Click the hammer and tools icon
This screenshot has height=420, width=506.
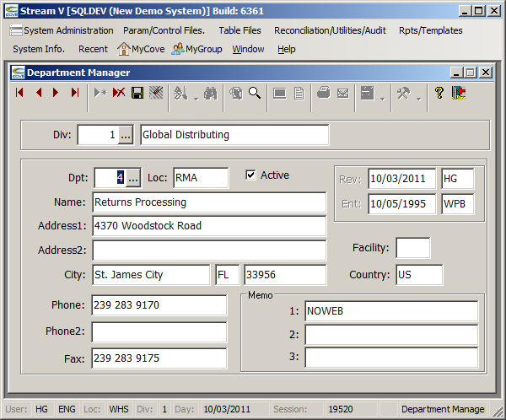(403, 93)
